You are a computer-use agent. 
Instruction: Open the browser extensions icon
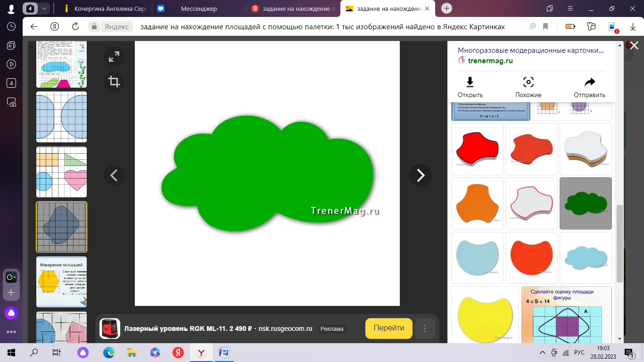pyautogui.click(x=591, y=26)
